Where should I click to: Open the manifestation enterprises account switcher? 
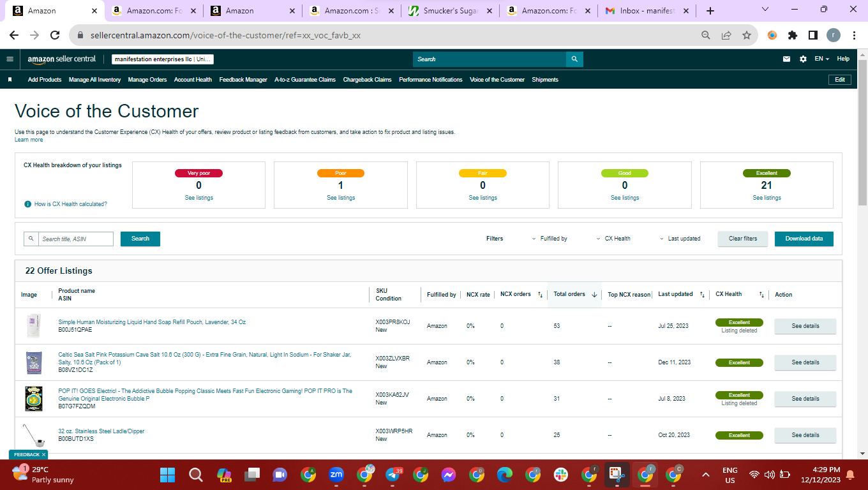click(163, 59)
